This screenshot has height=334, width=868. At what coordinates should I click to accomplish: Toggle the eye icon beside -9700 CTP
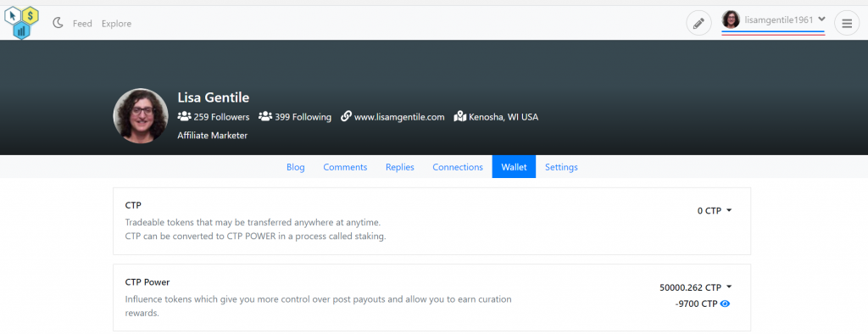point(726,303)
